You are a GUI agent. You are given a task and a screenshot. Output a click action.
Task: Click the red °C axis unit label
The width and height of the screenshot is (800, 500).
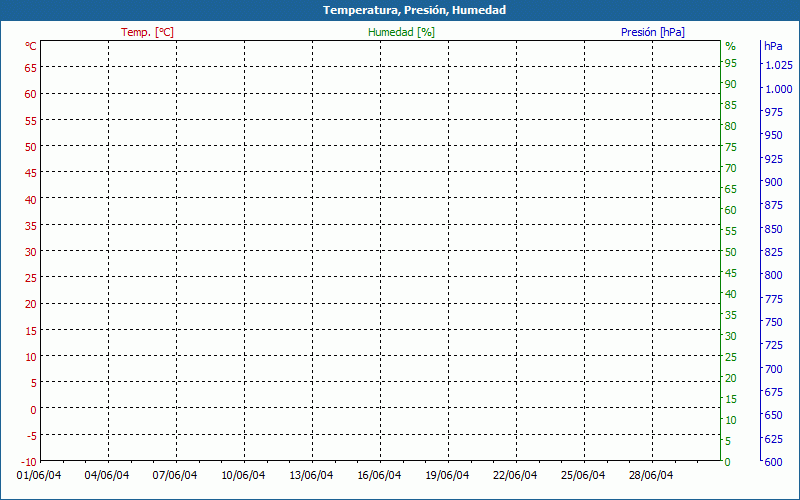click(31, 46)
